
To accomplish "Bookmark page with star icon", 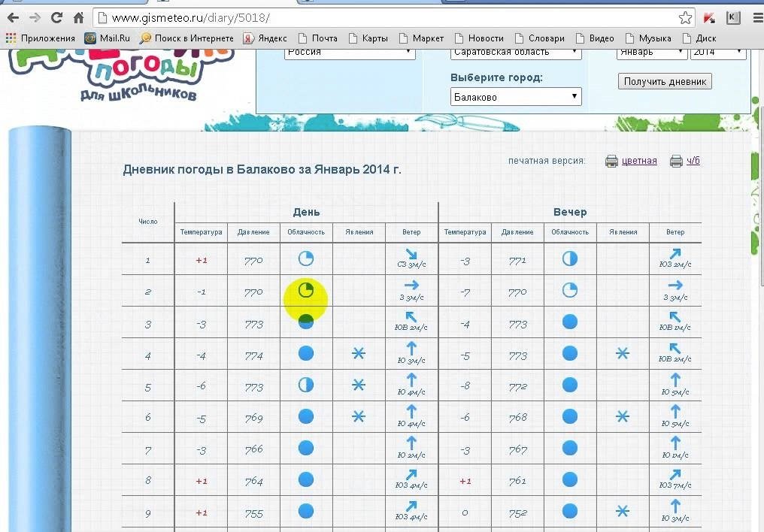I will (x=685, y=18).
